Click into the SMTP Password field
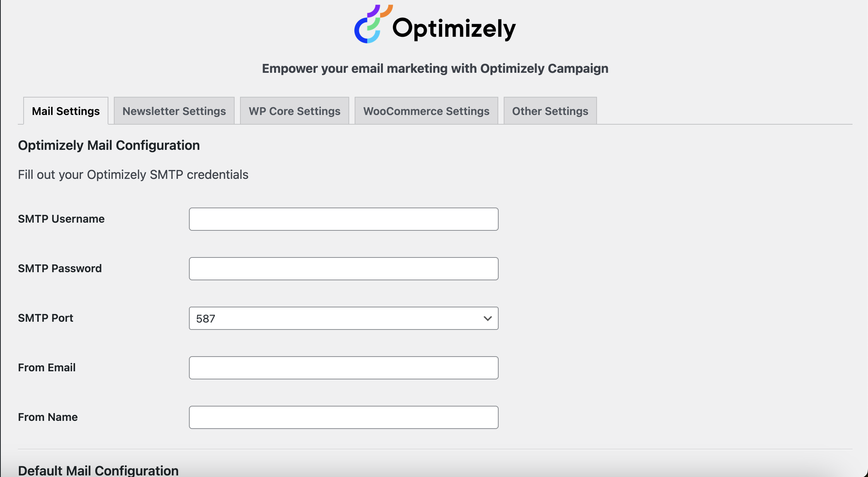Image resolution: width=868 pixels, height=477 pixels. tap(344, 269)
